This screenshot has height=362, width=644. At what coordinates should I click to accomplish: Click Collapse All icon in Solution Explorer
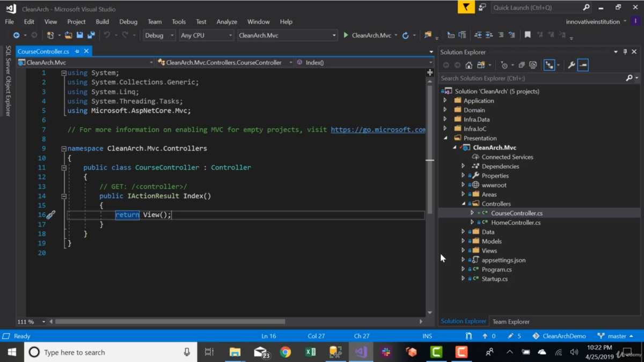pyautogui.click(x=522, y=65)
